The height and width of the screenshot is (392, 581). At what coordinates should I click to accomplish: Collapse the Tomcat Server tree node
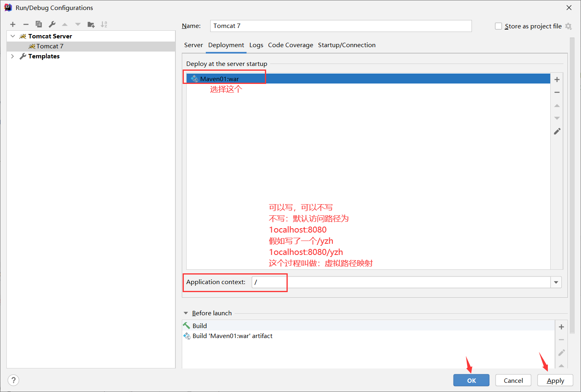13,36
